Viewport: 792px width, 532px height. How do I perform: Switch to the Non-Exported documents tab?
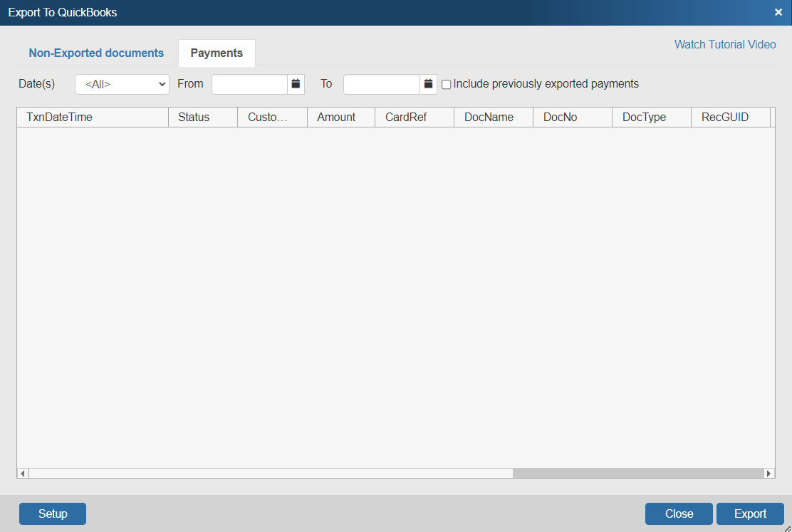96,53
